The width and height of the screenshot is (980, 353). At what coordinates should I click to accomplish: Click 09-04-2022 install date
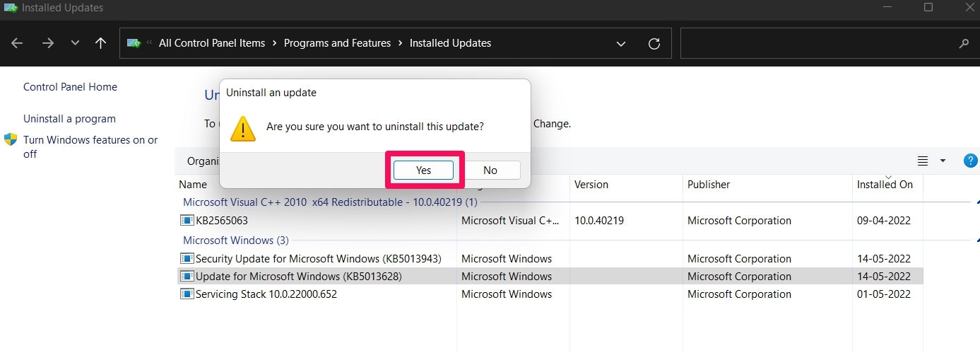pyautogui.click(x=883, y=221)
